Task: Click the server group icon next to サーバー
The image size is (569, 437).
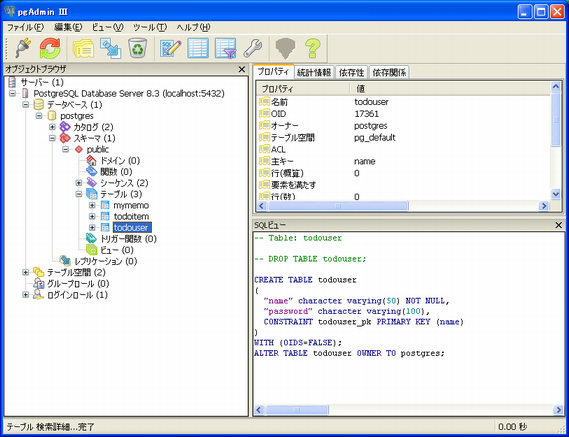Action: point(12,82)
